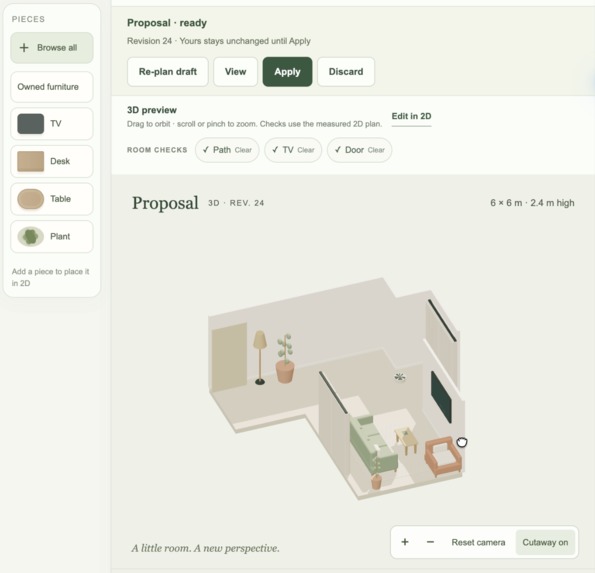Open Browse all pieces

pyautogui.click(x=52, y=48)
